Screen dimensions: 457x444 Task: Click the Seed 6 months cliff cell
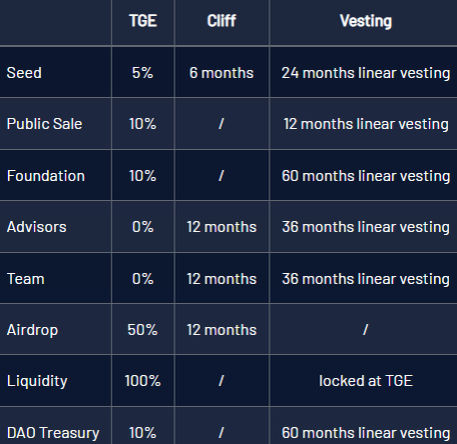(221, 73)
